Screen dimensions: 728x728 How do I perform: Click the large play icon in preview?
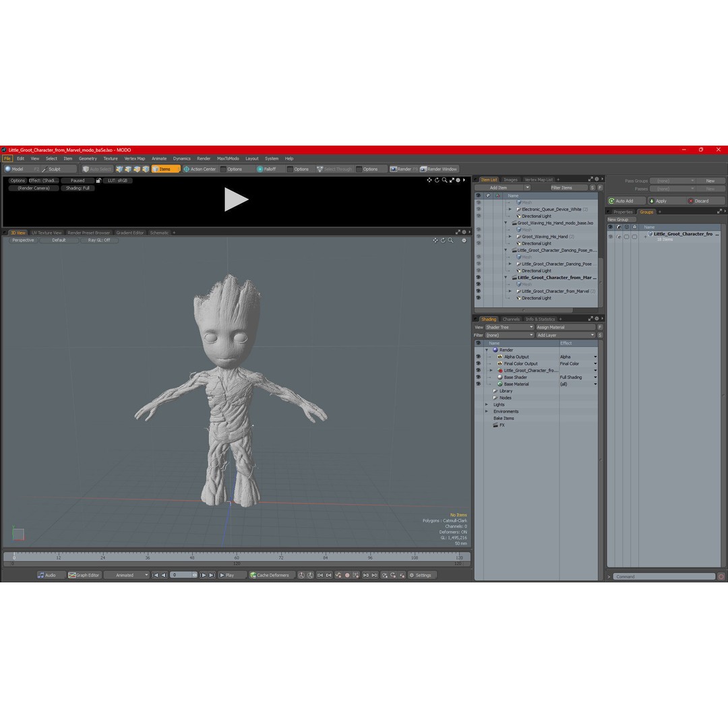click(236, 199)
